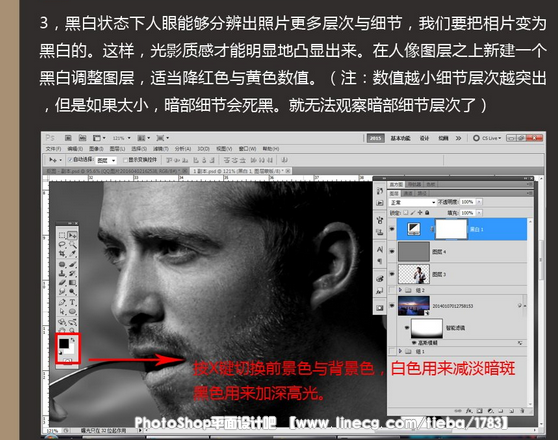Open the Character panel icon in dock
This screenshot has height=440, width=558.
point(380,250)
